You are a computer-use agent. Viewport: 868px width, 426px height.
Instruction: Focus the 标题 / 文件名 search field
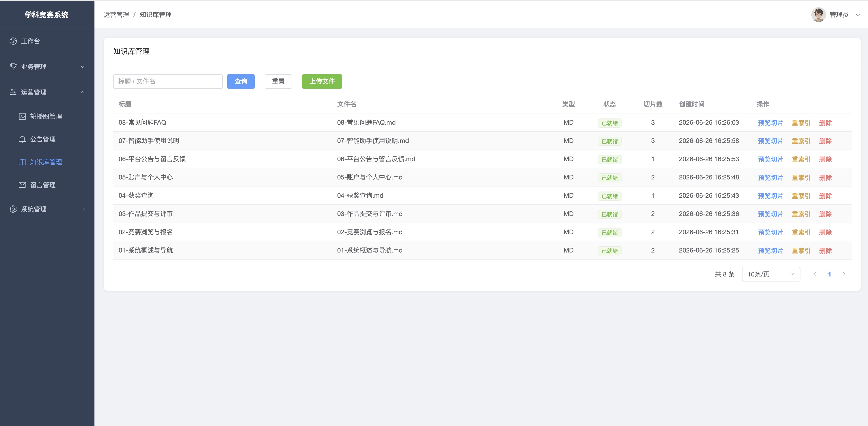point(168,82)
